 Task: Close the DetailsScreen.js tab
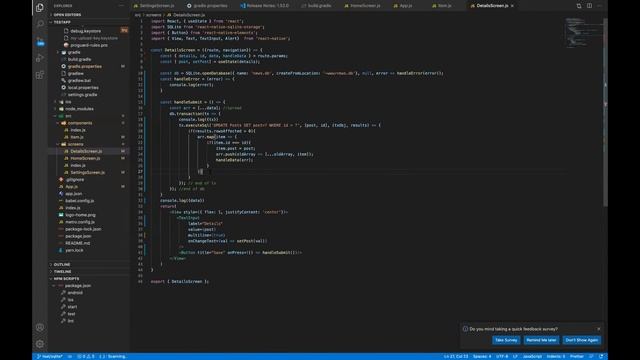512,6
